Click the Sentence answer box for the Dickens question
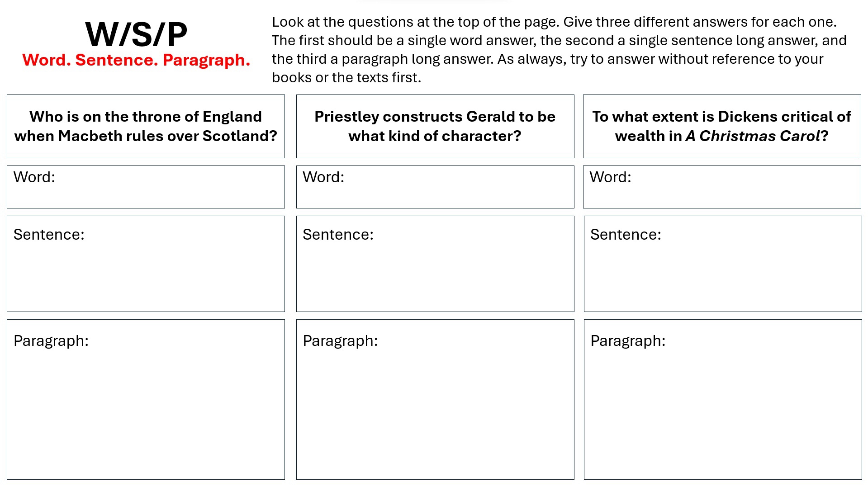The width and height of the screenshot is (868, 487). coord(723,271)
